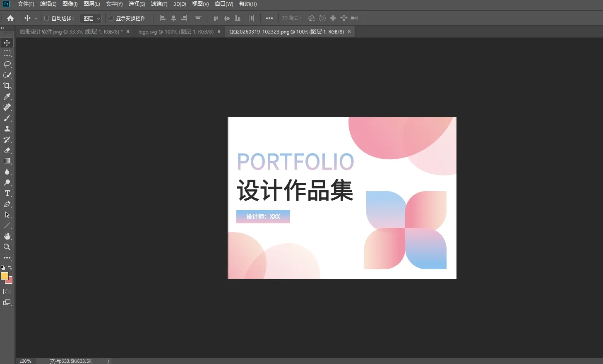Select the Hand tool
The image size is (603, 364).
click(7, 236)
